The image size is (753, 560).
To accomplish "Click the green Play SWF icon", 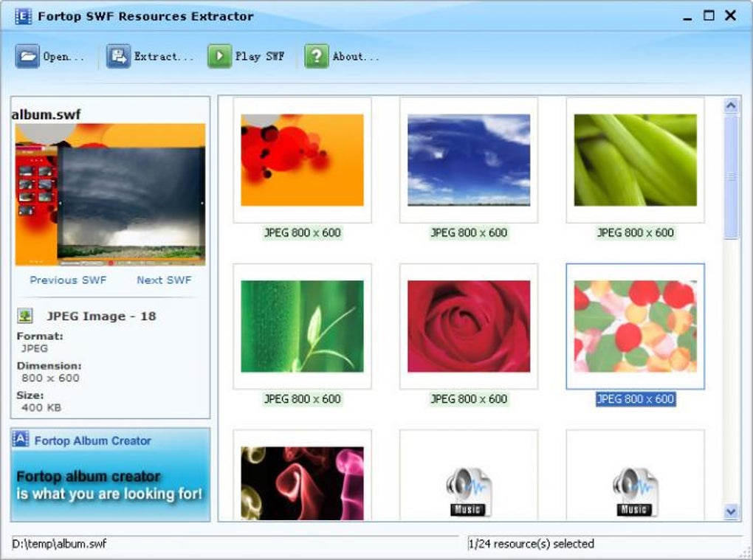I will point(219,56).
